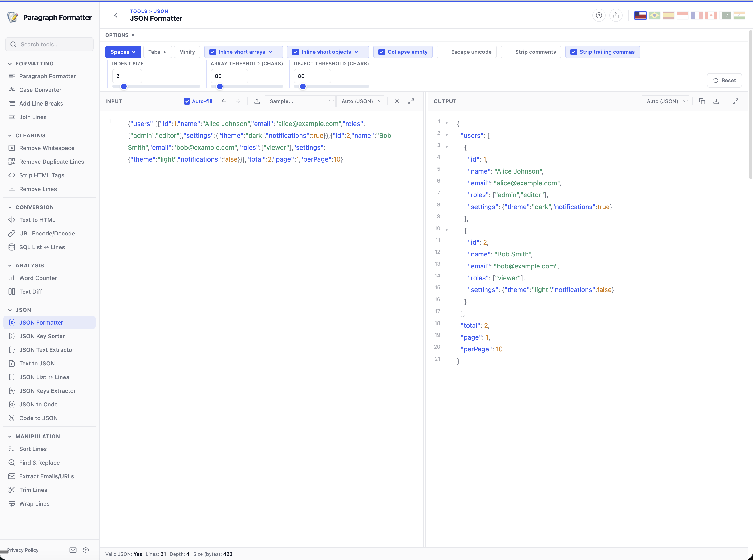753x560 pixels.
Task: Open Text Diff tool
Action: [49, 292]
